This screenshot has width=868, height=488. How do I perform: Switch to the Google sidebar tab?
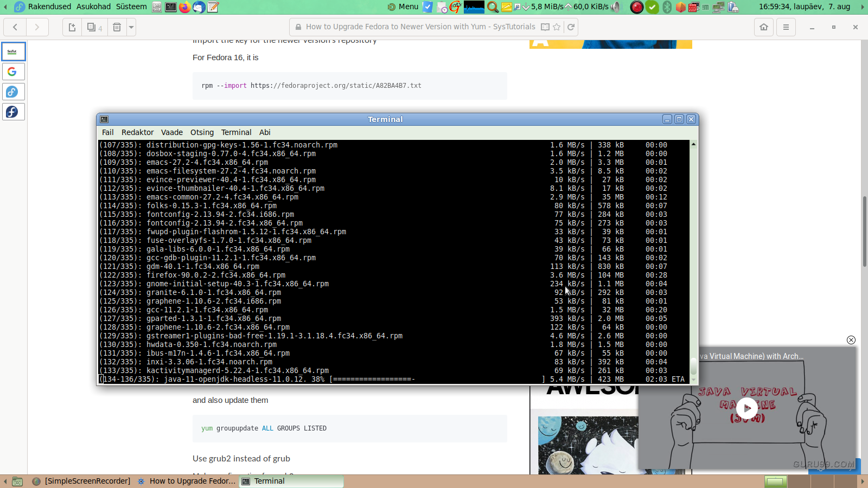14,72
